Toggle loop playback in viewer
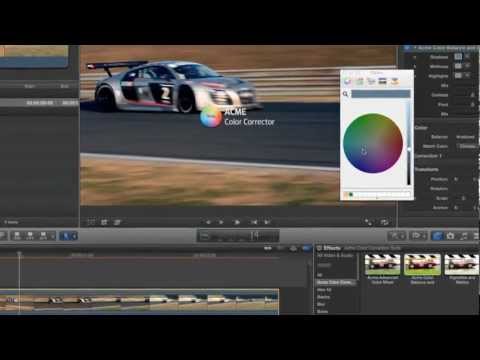The width and height of the screenshot is (480, 360). pyautogui.click(x=384, y=222)
